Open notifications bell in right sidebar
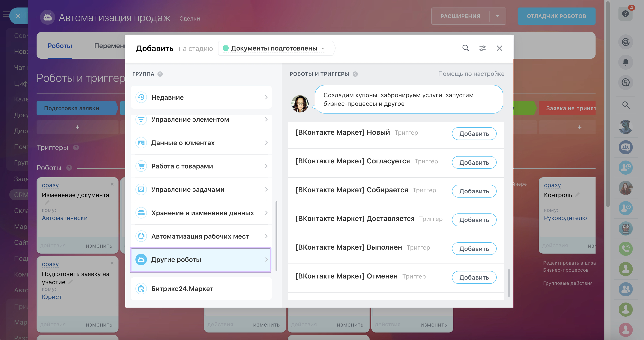The height and width of the screenshot is (340, 644). click(625, 62)
